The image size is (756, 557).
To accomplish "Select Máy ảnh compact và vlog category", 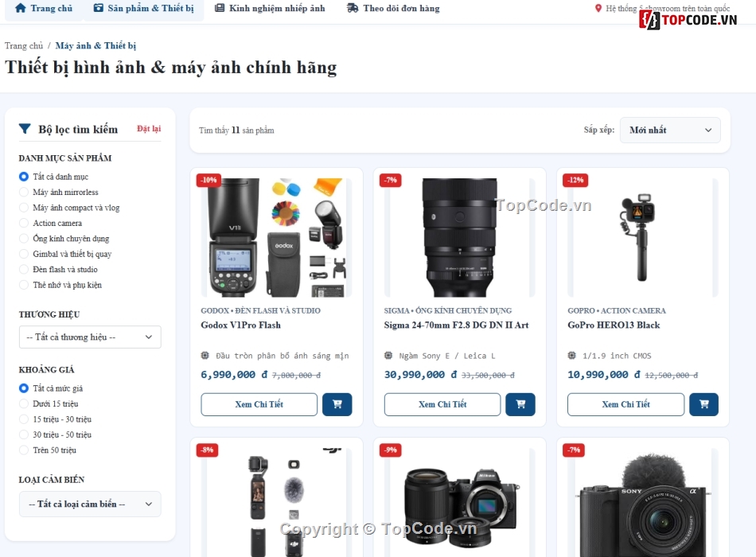I will point(24,208).
